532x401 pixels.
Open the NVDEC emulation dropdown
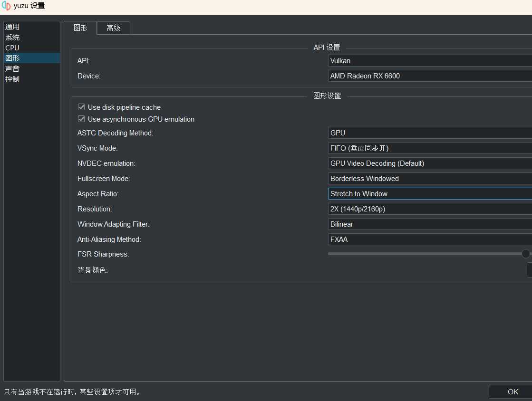[x=428, y=163]
